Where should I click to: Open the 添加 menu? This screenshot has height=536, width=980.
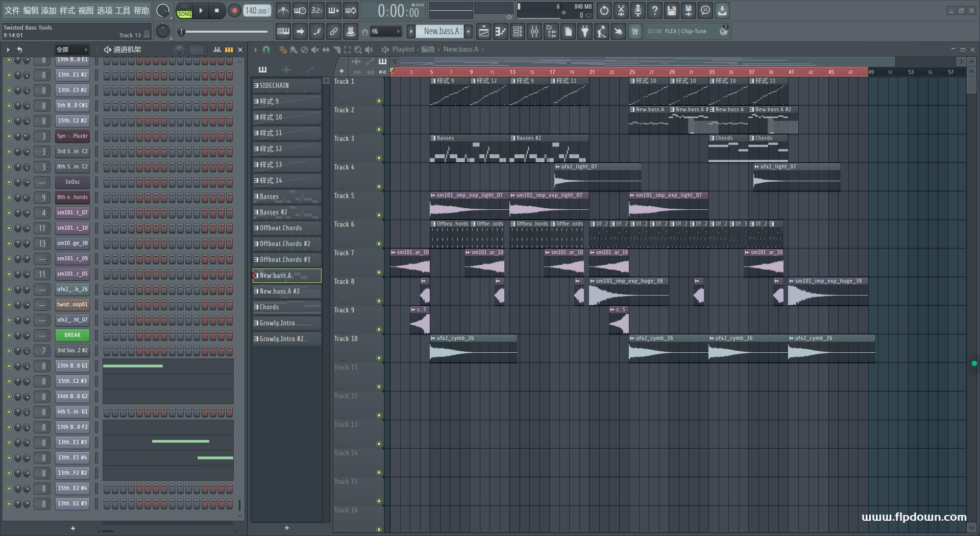pyautogui.click(x=49, y=10)
